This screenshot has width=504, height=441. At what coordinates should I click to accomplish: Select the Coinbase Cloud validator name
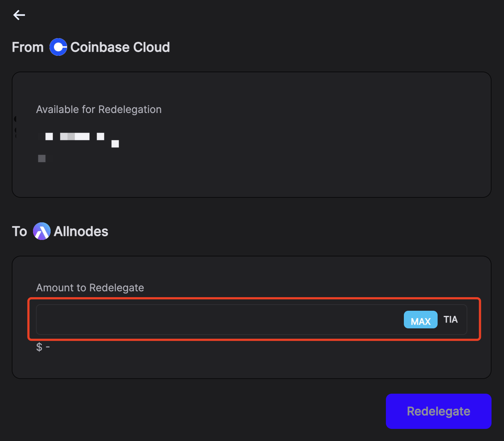coord(120,47)
